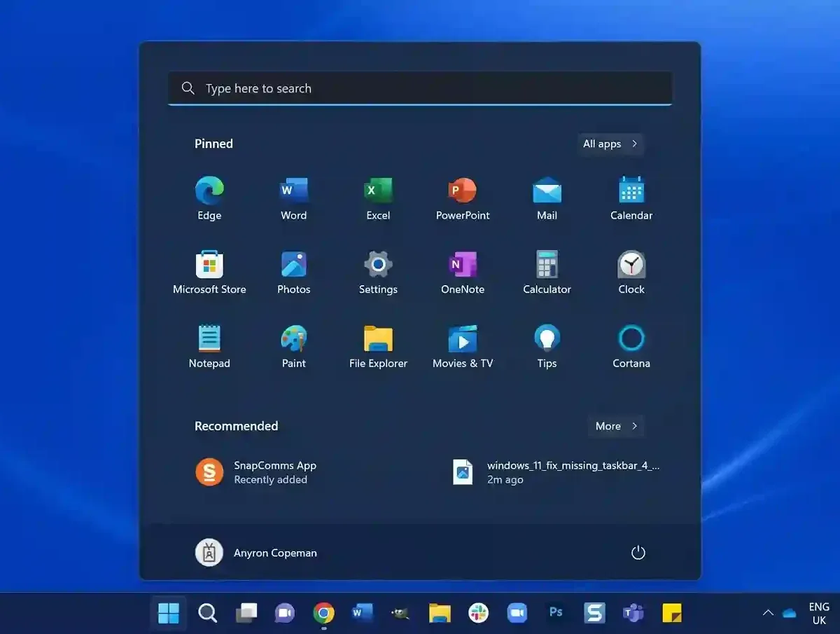Open Sticky Notes from the taskbar
840x634 pixels.
[672, 614]
